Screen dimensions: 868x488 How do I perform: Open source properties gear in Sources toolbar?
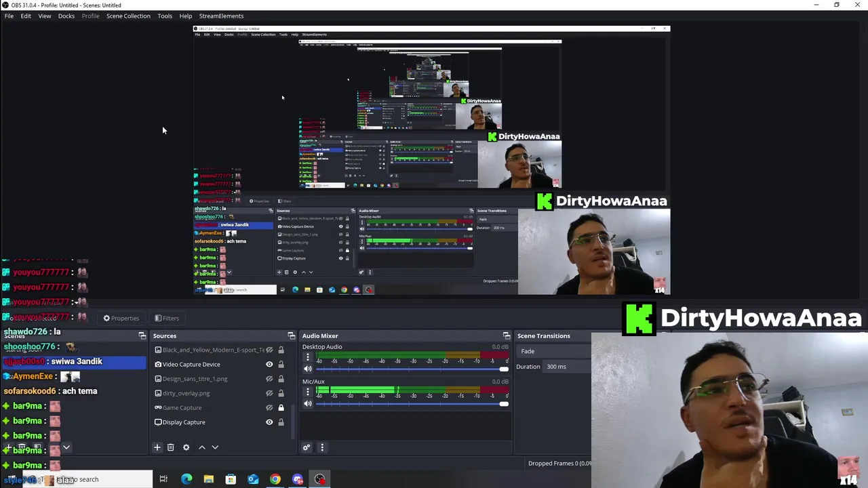pyautogui.click(x=186, y=447)
